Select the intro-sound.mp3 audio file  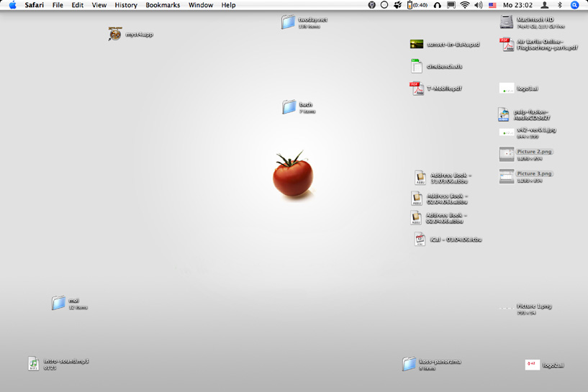[34, 364]
